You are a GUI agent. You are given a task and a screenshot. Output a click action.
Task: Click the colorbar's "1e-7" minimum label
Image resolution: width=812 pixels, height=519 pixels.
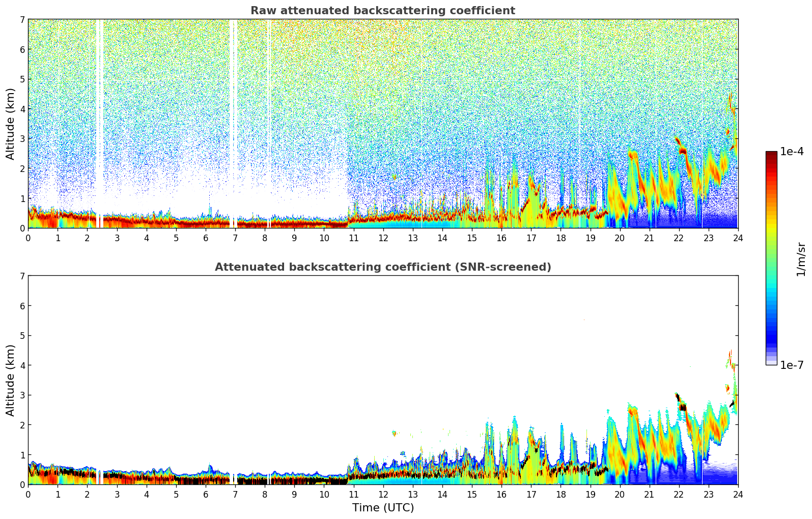click(x=792, y=365)
